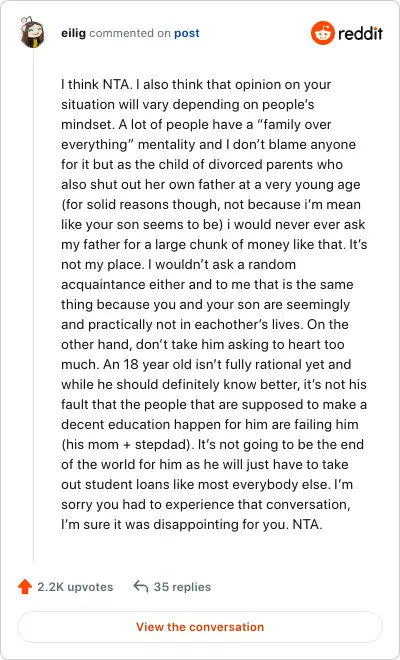Click the 'commented on' text in header
This screenshot has height=660, width=400.
click(x=130, y=33)
